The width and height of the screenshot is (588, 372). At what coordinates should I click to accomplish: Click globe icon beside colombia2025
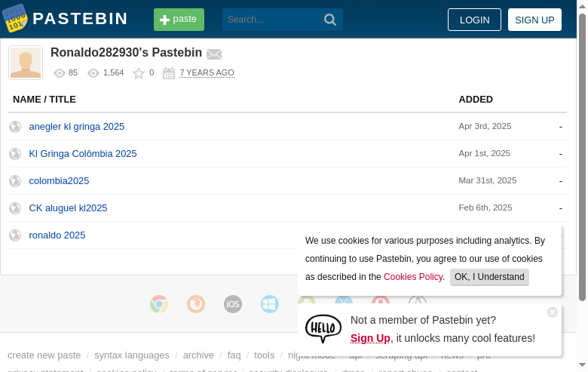(15, 181)
